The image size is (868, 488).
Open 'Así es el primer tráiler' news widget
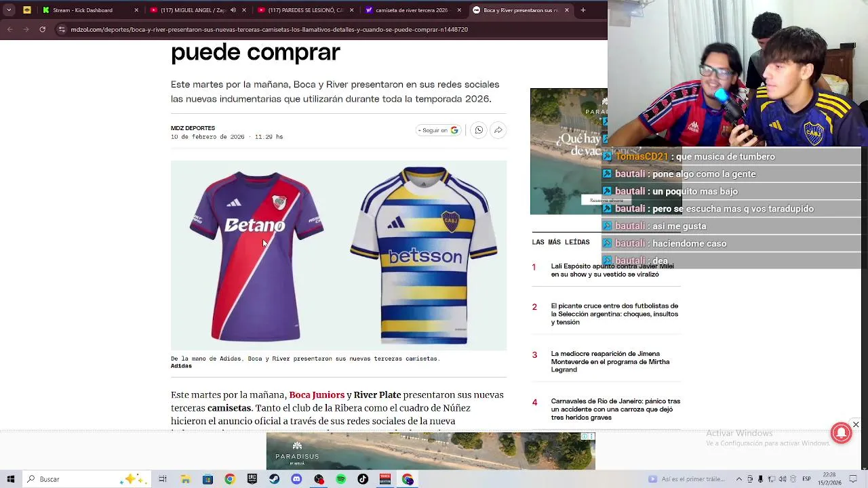(687, 479)
